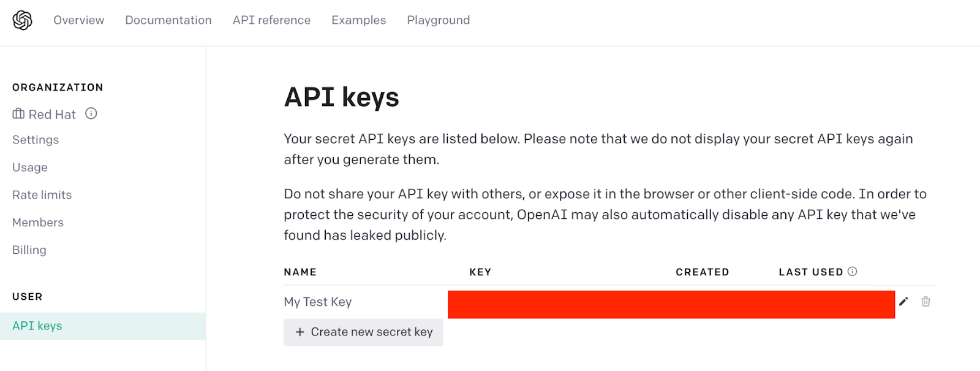This screenshot has height=371, width=980.
Task: Open the API reference tab
Action: pos(272,20)
